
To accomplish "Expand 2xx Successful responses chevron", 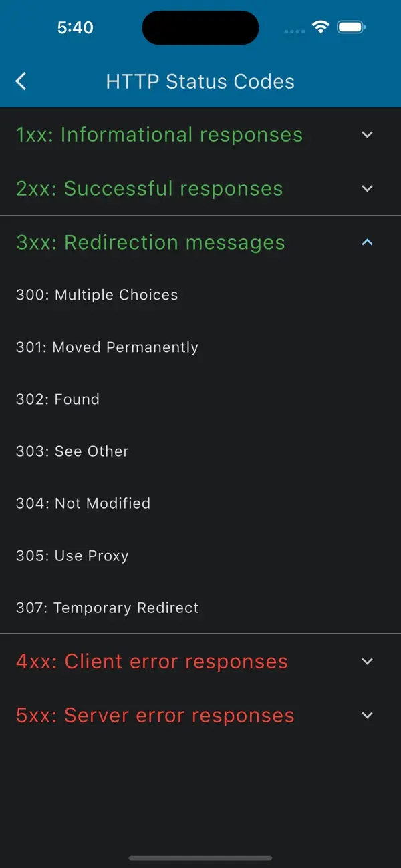I will [x=367, y=188].
